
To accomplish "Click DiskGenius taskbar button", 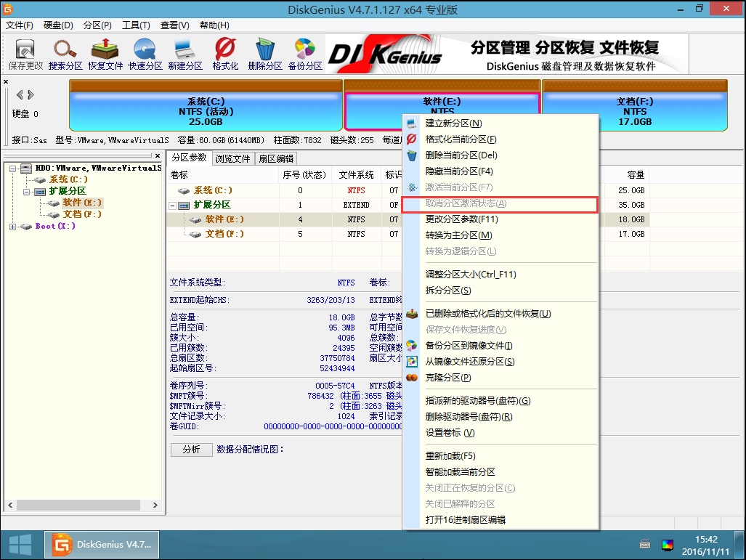I will [102, 545].
